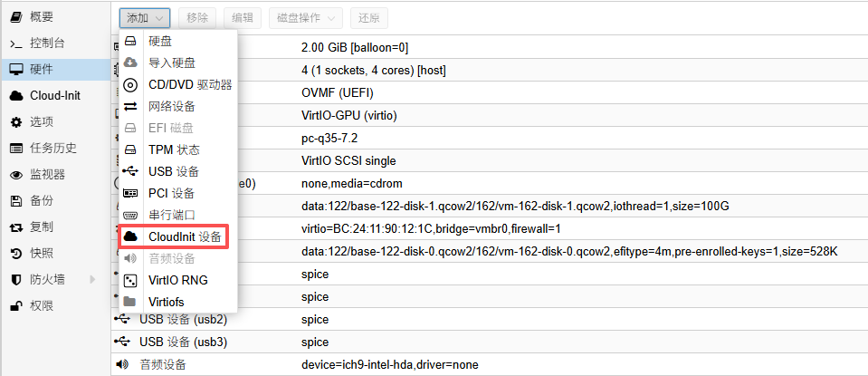
Task: Click the network device arrows icon
Action: 130,107
